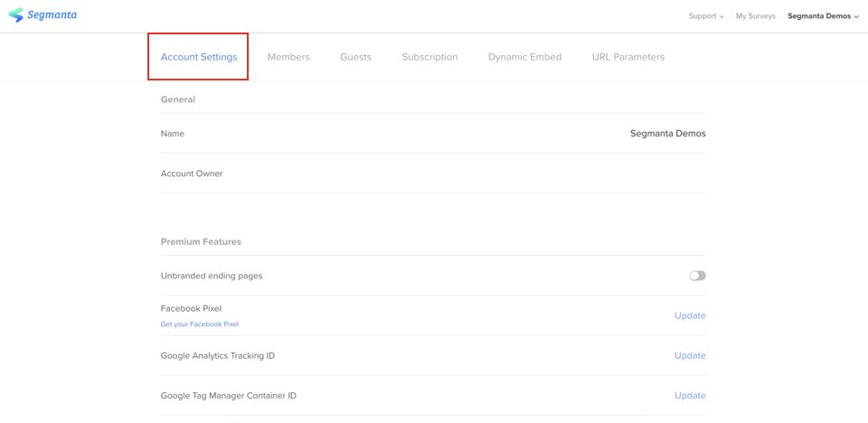Go to the URL Parameters tab
The width and height of the screenshot is (868, 423).
point(628,57)
